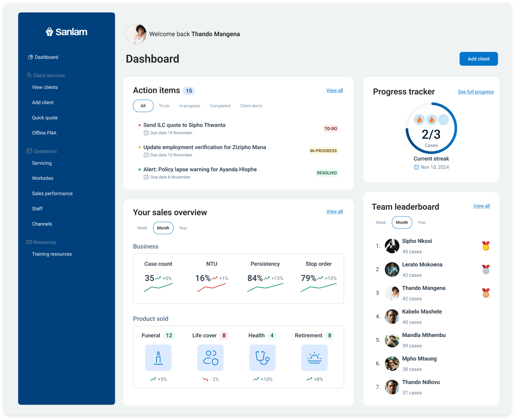
Task: Click the Dashboard pie-chart icon in sidebar
Action: click(x=31, y=57)
